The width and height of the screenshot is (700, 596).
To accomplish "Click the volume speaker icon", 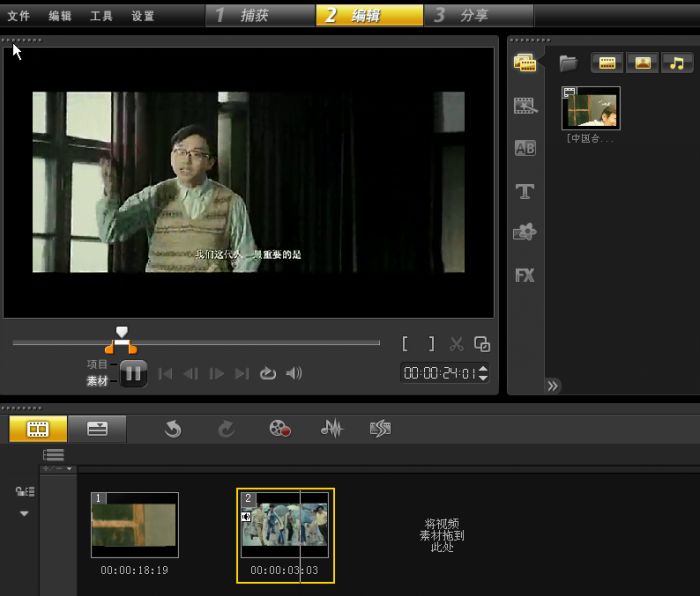I will pos(294,374).
